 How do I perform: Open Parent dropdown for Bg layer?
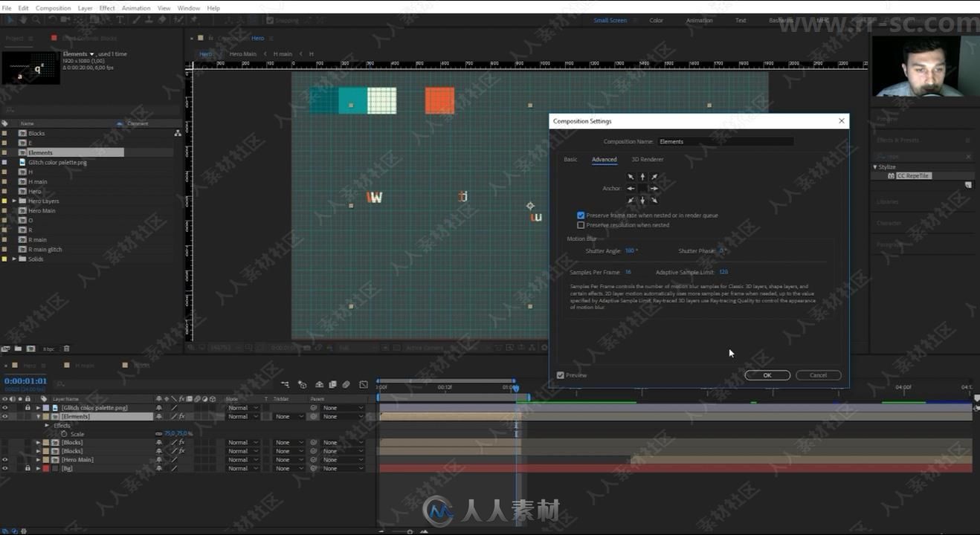344,469
